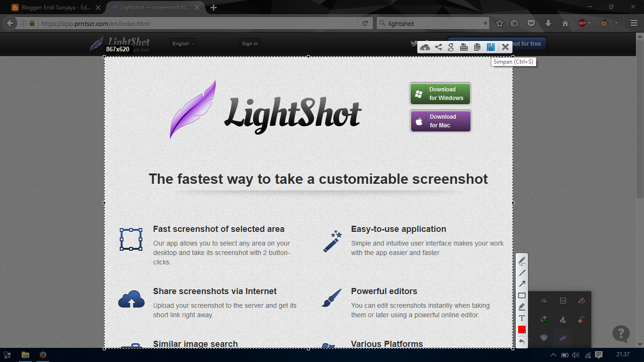Click the search box containing lightshot

pyautogui.click(x=433, y=23)
